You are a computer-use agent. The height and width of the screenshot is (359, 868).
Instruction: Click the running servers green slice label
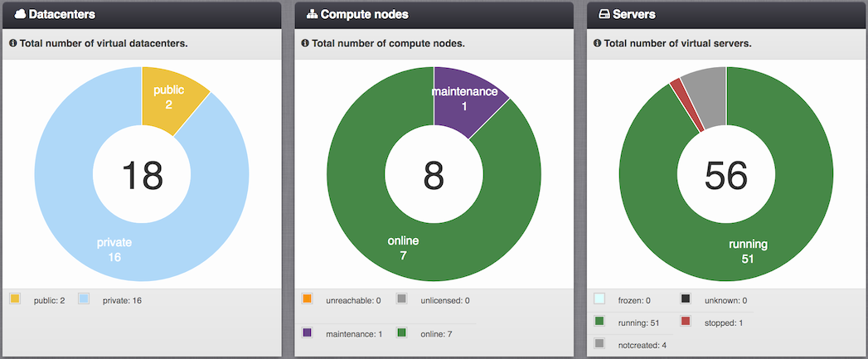coord(748,251)
